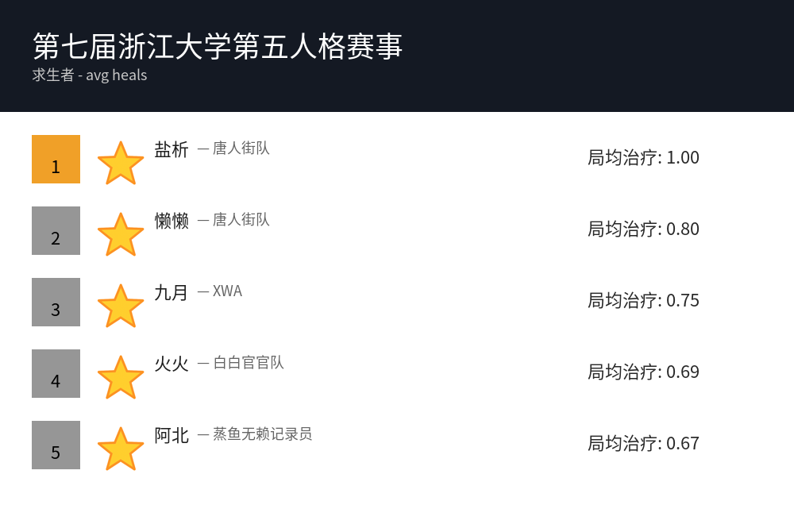794x532 pixels.
Task: Open player 盐析's name
Action: (172, 149)
